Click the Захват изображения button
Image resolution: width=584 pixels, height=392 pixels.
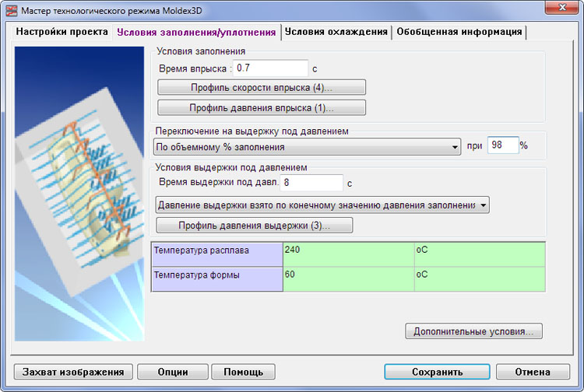coord(73,372)
